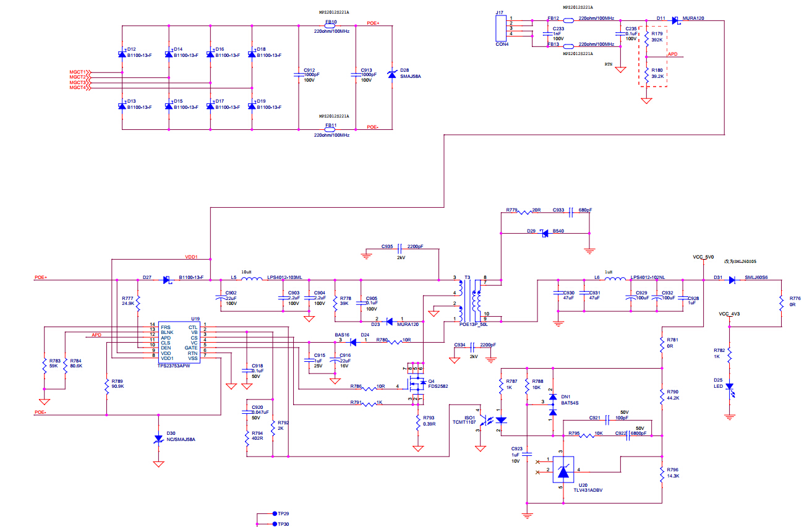812x527 pixels.
Task: Select the L5 10uH inductor symbol
Action: click(x=252, y=280)
